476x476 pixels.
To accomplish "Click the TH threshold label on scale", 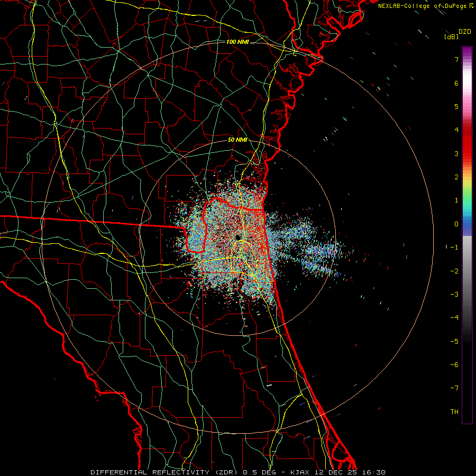I will (x=454, y=412).
